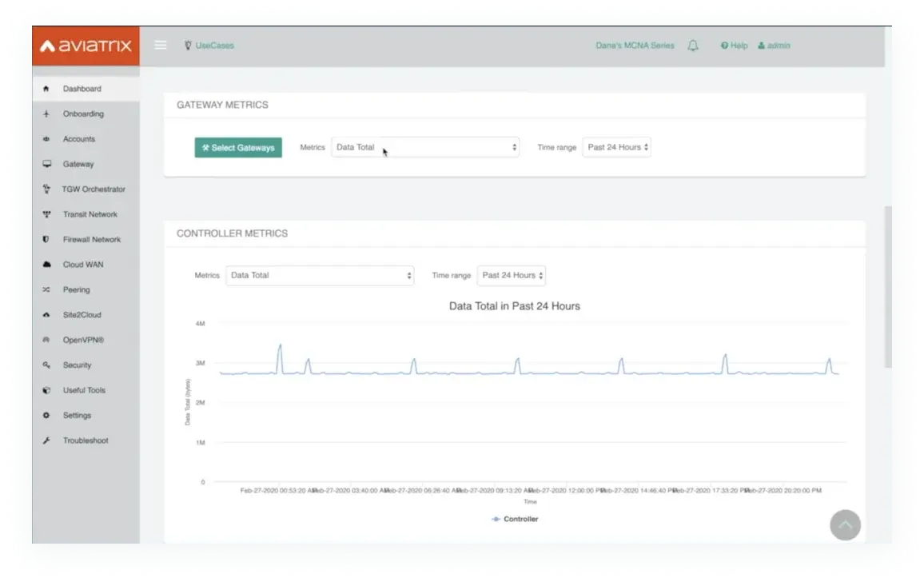Click the Transit Network icon
The image size is (924, 582).
click(46, 214)
